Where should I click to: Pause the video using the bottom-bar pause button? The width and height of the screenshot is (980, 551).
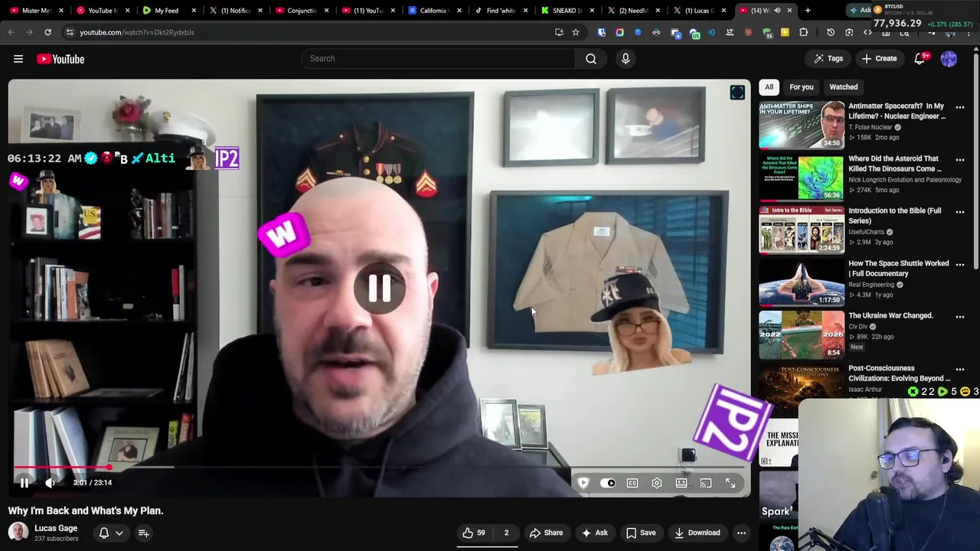coord(24,483)
